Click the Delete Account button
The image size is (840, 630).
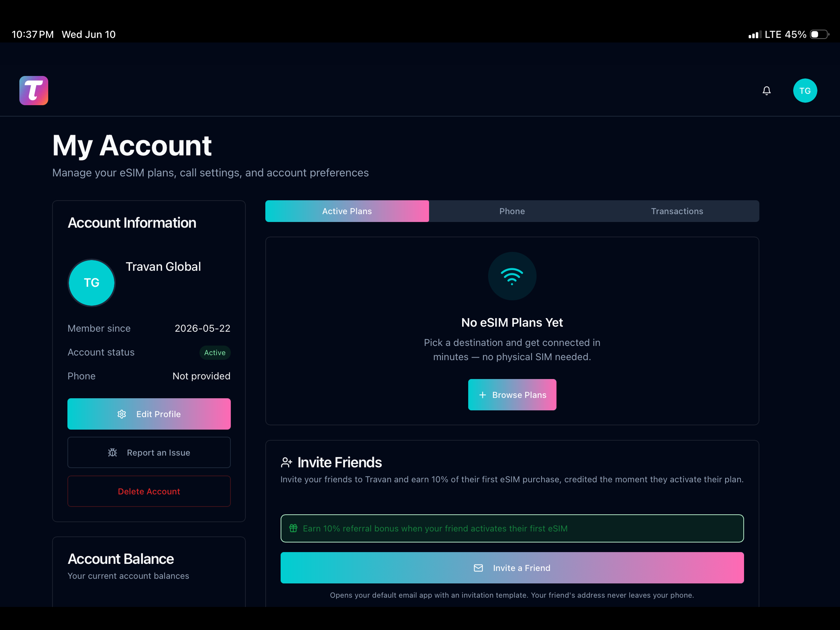tap(149, 491)
